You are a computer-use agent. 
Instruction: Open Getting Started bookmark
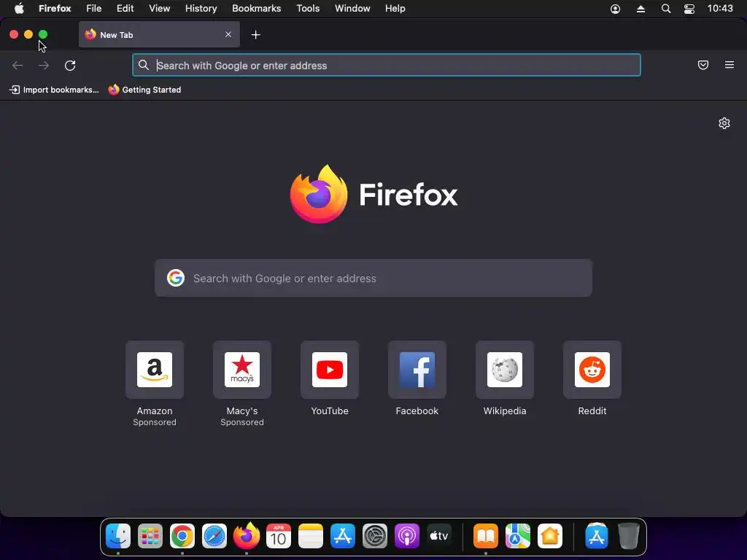click(145, 90)
